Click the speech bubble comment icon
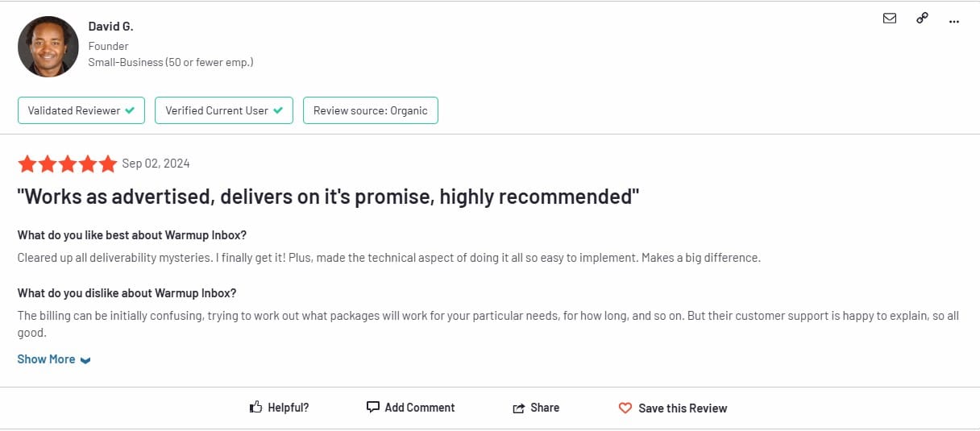Viewport: 980px width, 431px height. 372,408
